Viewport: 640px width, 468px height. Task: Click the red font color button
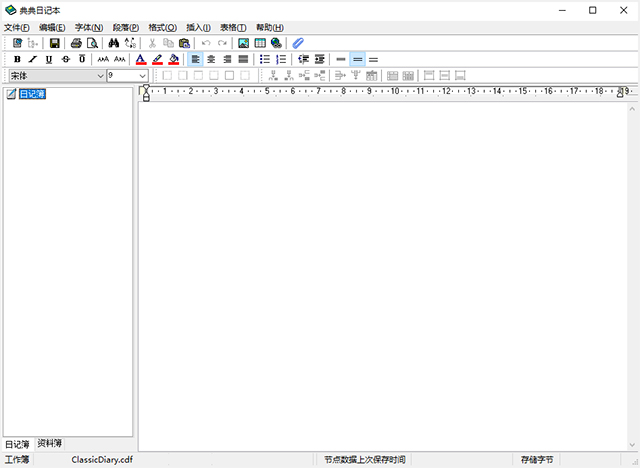[140, 59]
